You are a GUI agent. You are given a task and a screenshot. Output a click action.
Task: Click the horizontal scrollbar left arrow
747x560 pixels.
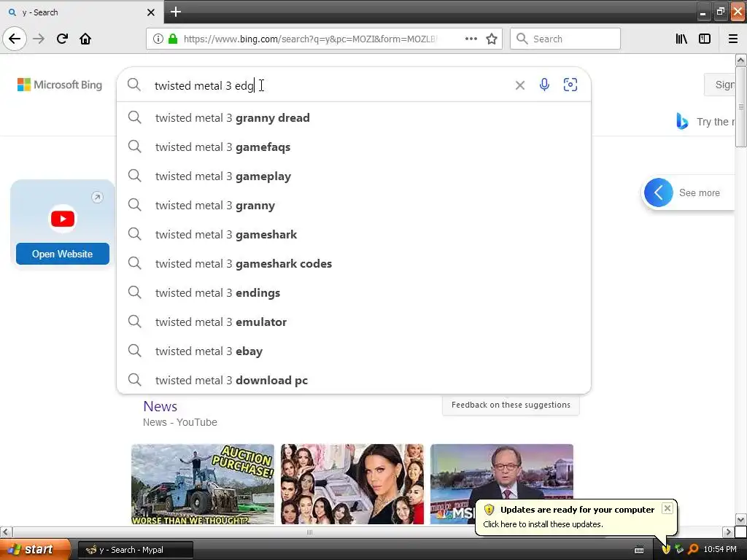[6, 532]
